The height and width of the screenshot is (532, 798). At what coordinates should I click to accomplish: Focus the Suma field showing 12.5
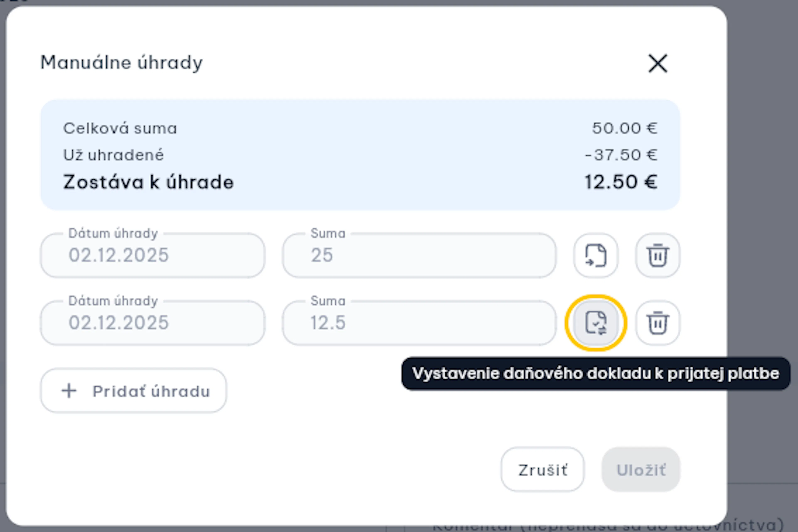[419, 323]
